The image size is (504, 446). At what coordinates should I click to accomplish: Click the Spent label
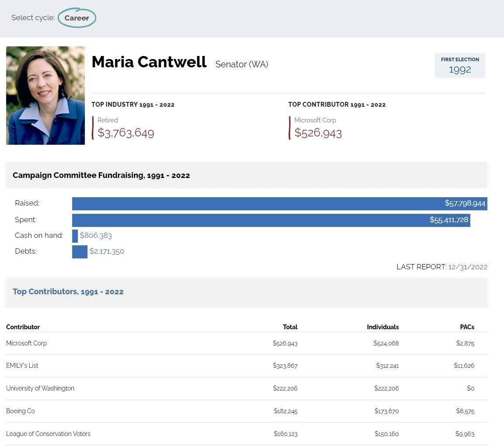pyautogui.click(x=26, y=220)
